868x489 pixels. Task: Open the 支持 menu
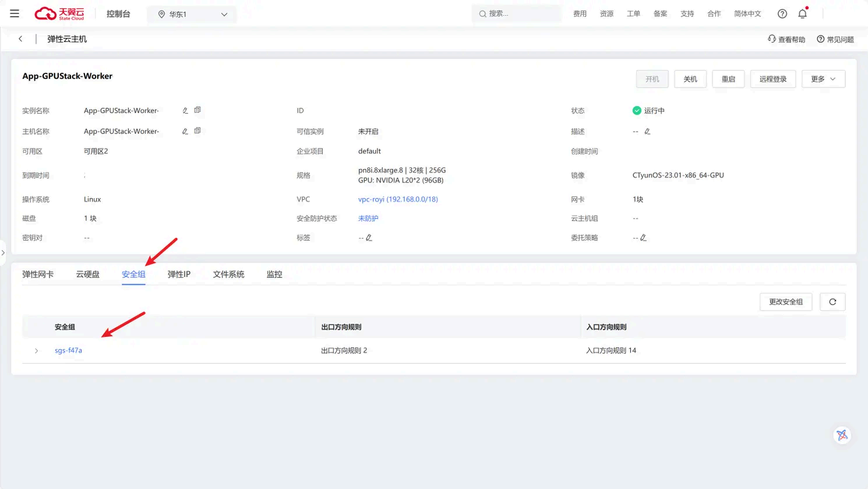[x=687, y=14]
